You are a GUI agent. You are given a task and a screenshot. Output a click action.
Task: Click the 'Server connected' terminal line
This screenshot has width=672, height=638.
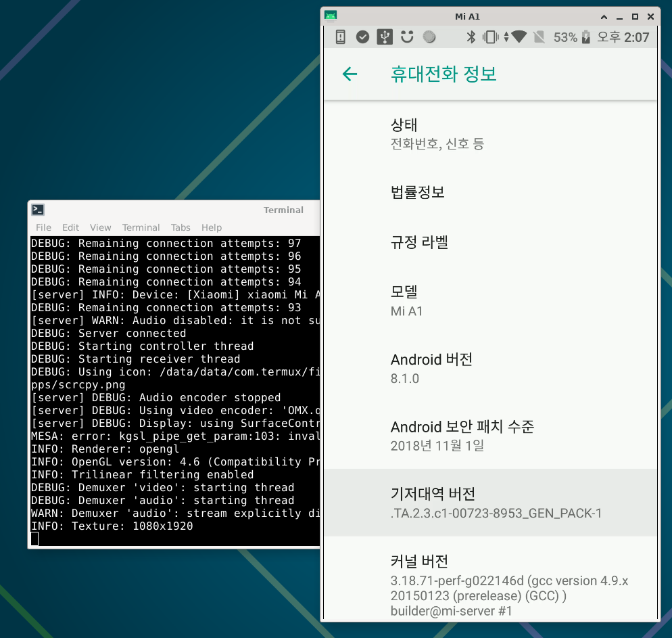[x=108, y=333]
